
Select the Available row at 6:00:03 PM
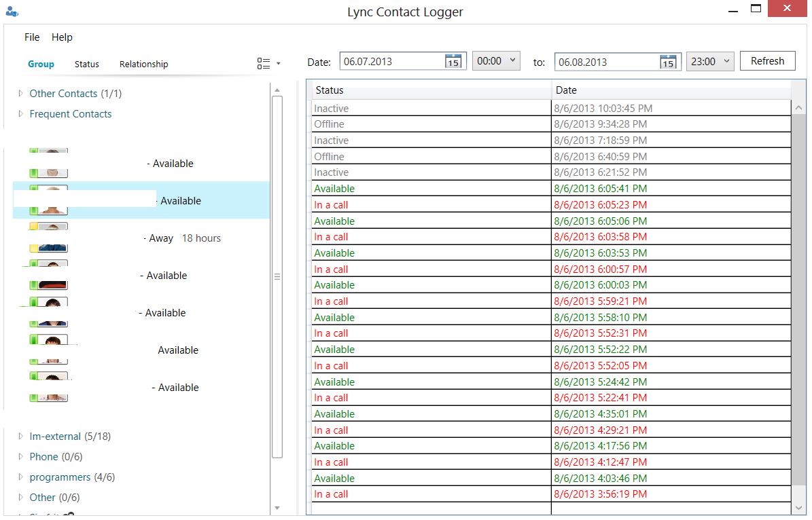coord(551,285)
